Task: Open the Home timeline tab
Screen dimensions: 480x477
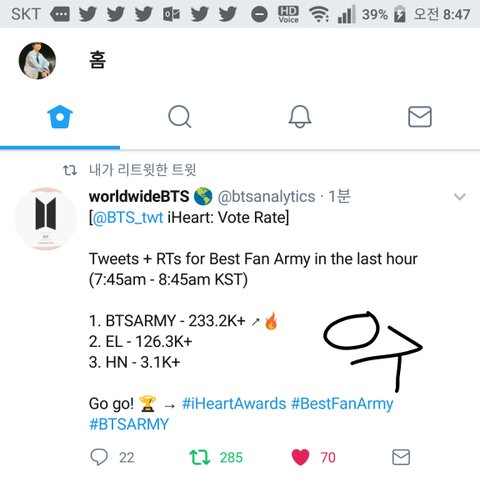Action: coord(60,117)
